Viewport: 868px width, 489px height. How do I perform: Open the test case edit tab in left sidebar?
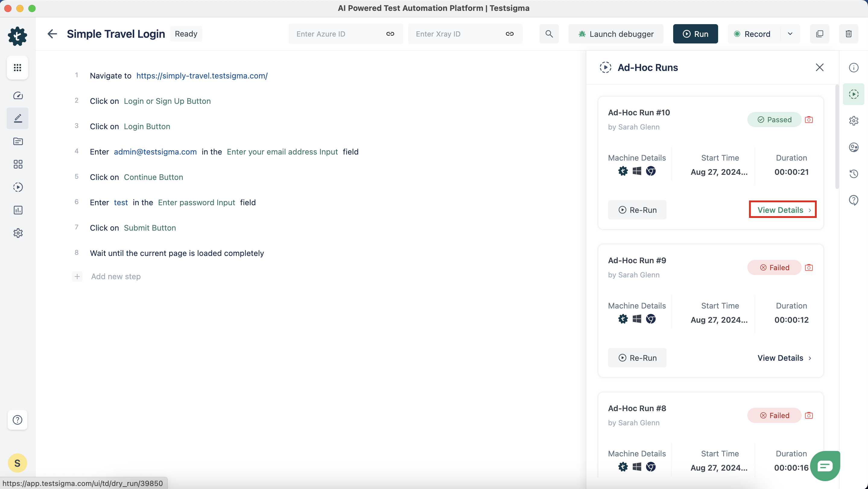tap(18, 118)
